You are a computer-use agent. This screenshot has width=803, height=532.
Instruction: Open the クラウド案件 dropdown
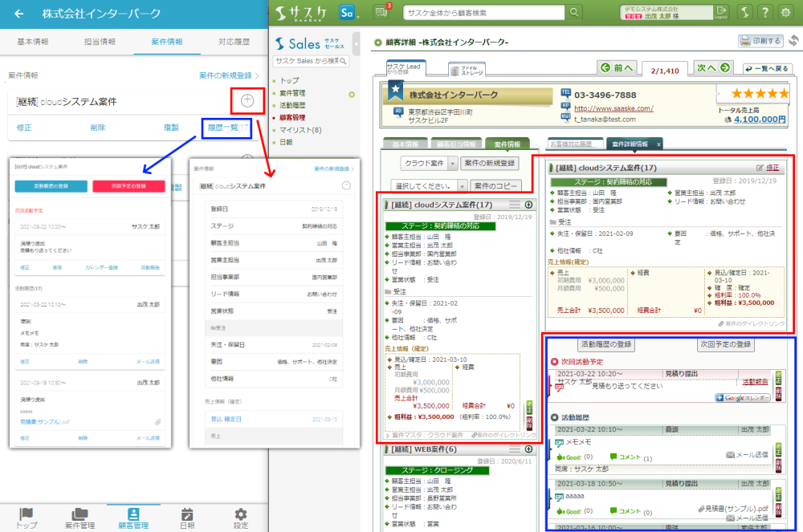click(428, 163)
